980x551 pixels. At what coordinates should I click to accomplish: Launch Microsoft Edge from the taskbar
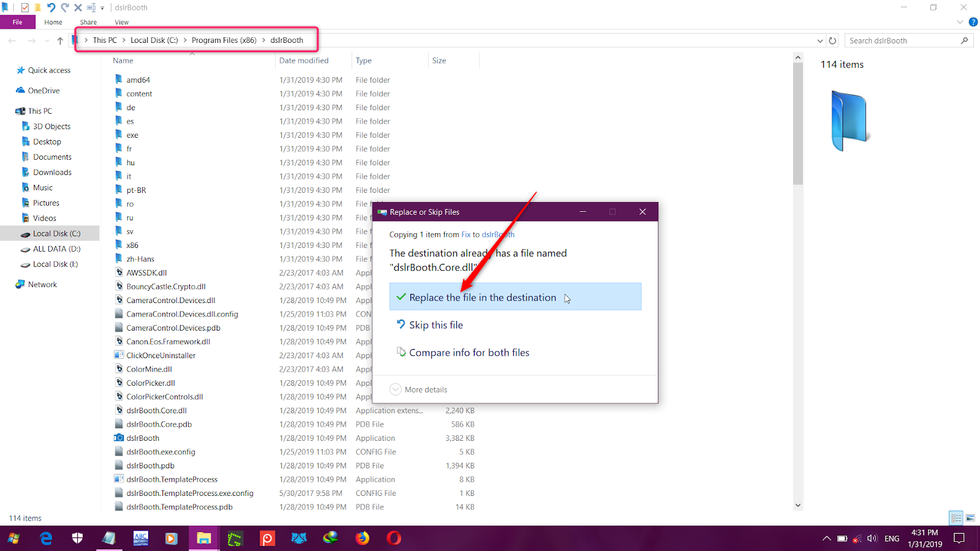coord(46,538)
